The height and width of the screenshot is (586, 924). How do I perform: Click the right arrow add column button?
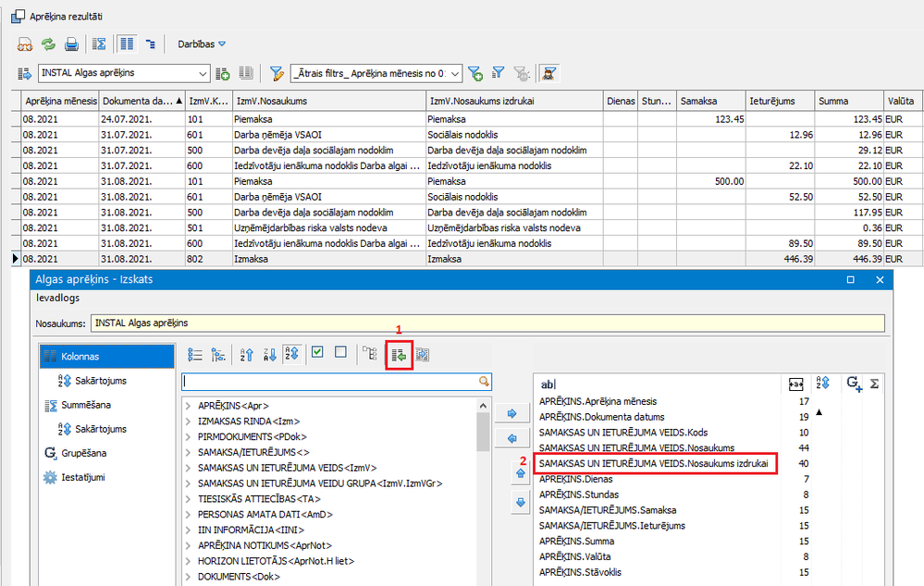pos(512,413)
